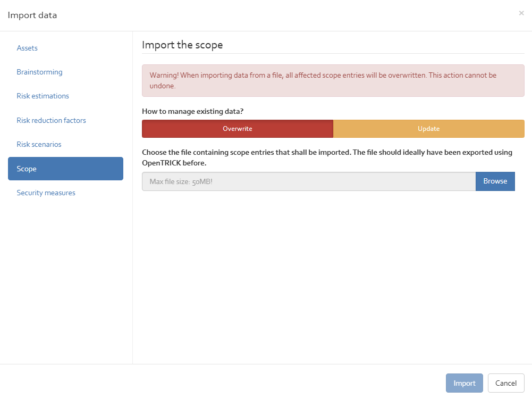Go to Risk reduction factors section
Image resolution: width=532 pixels, height=399 pixels.
point(51,120)
